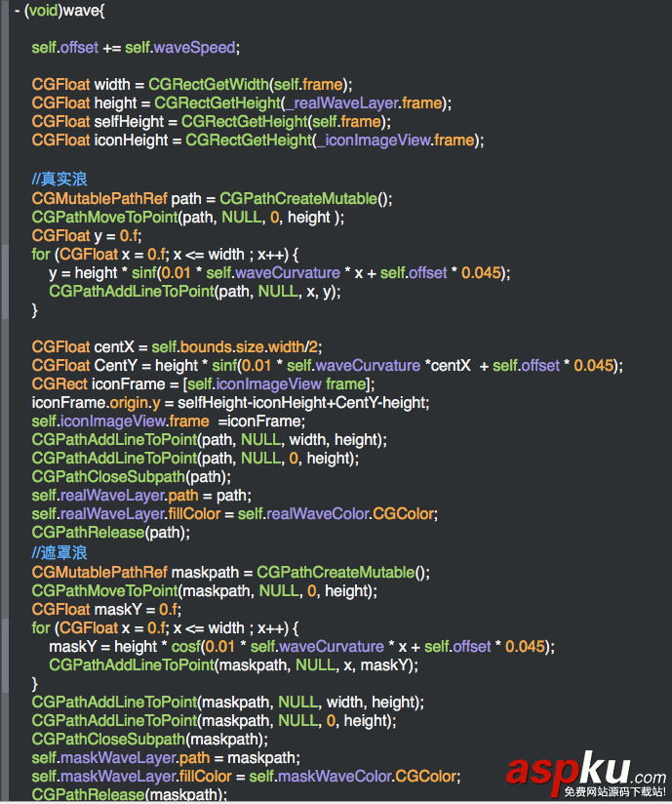
Task: Place cursor on "CGFloat selfHeight" declaration line
Action: coord(212,122)
